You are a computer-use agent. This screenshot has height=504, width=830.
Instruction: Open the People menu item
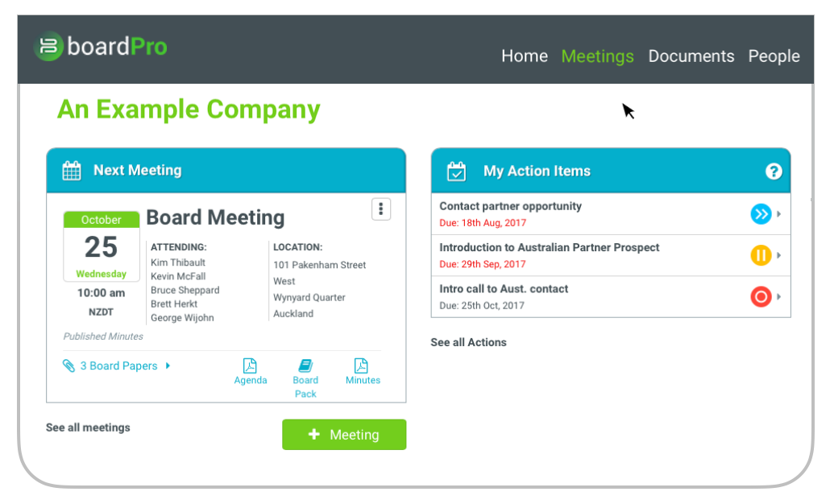click(774, 56)
